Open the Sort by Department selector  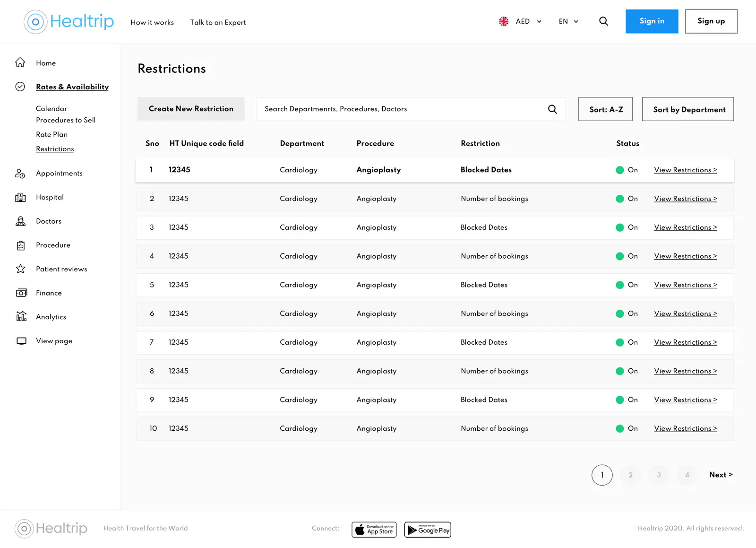coord(688,109)
